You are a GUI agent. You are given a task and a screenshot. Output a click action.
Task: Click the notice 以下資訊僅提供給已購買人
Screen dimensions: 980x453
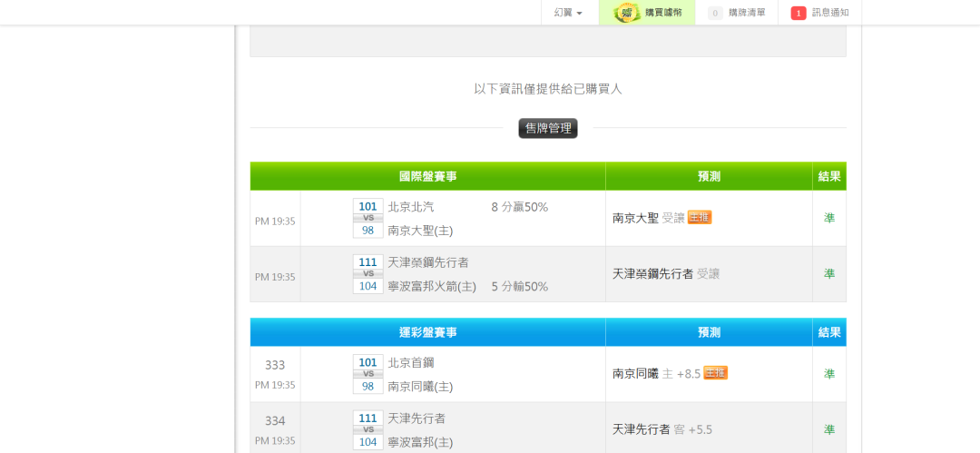[x=548, y=89]
